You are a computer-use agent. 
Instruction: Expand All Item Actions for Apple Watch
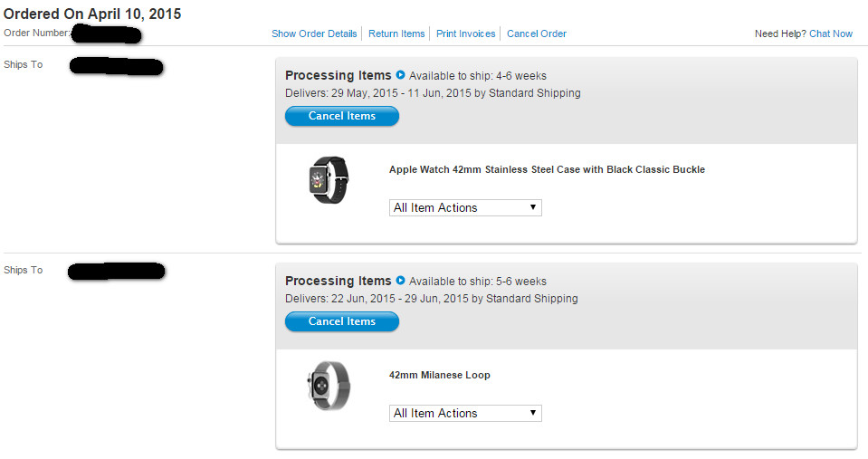(465, 207)
